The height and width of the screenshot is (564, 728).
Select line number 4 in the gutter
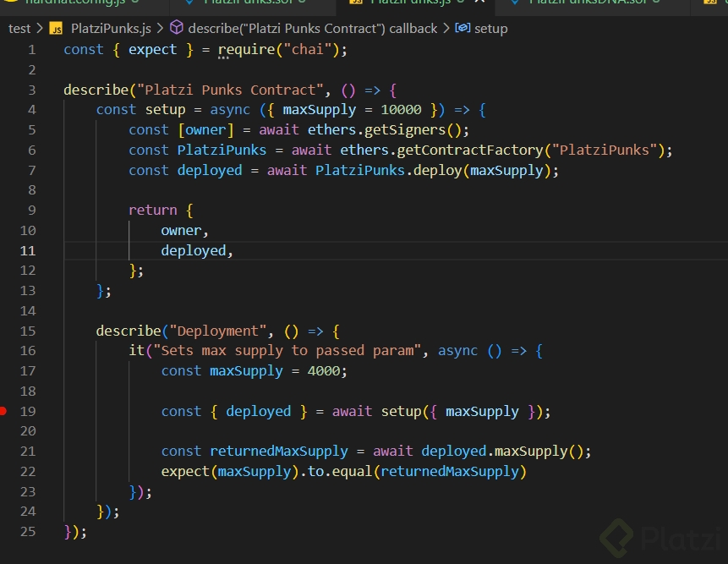point(31,110)
